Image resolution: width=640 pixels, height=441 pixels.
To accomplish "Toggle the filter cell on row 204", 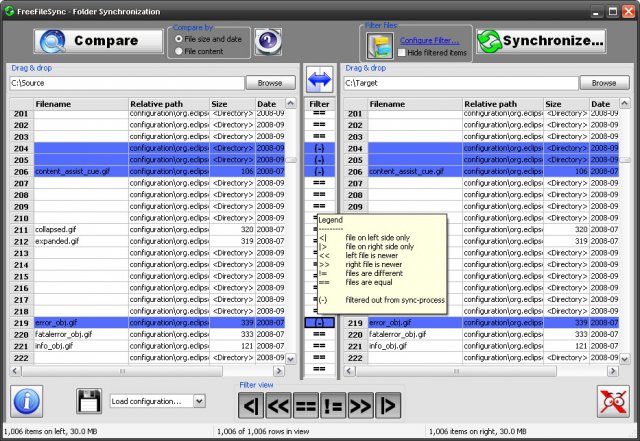I will 320,148.
